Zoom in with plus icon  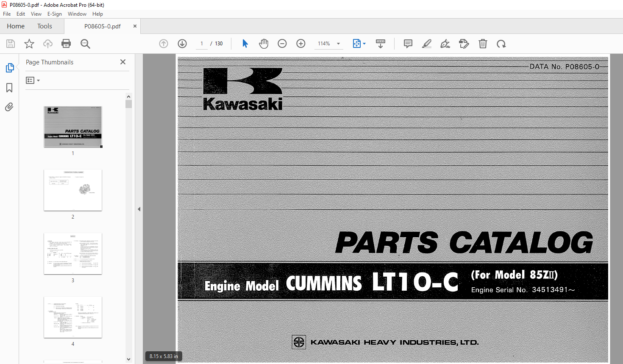tap(301, 44)
